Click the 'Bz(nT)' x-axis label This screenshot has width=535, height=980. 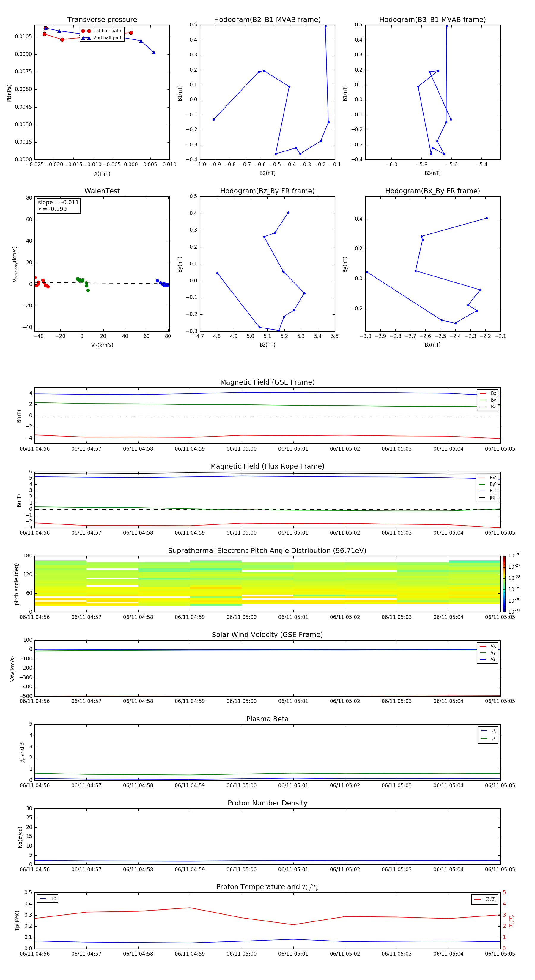pos(267,345)
